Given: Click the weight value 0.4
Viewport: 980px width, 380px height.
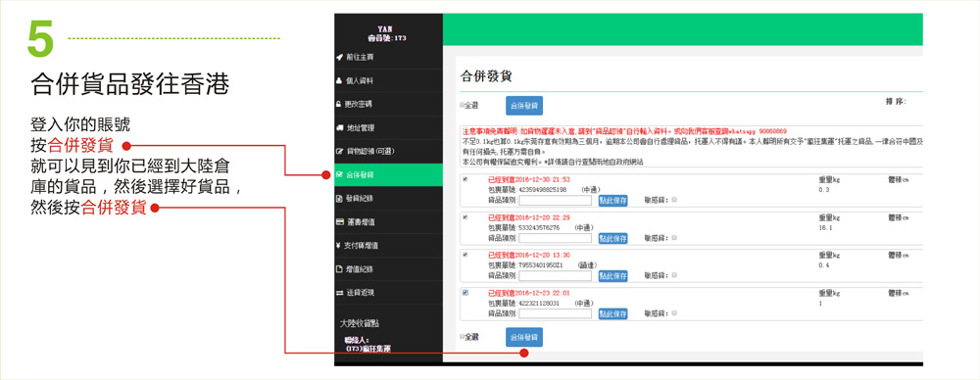Looking at the screenshot, I should [823, 265].
